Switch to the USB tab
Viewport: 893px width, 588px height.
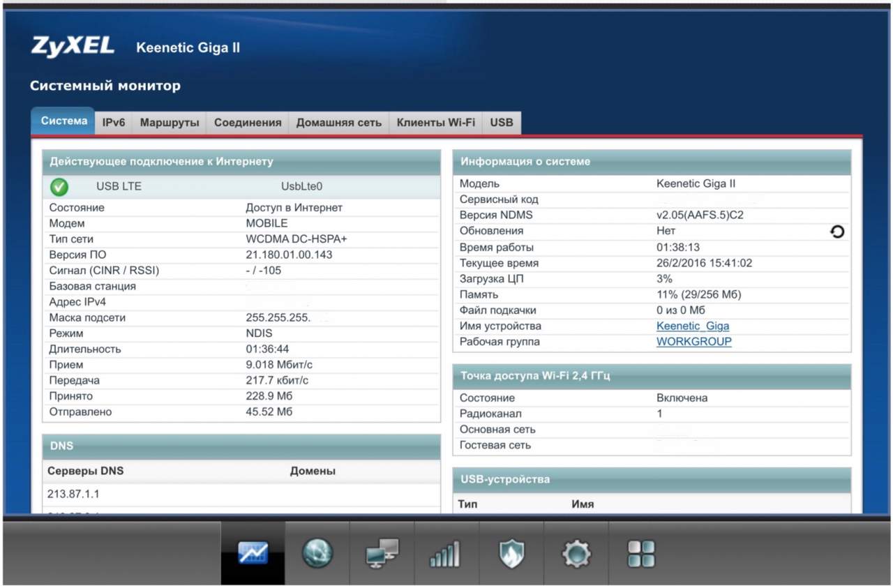[x=502, y=123]
